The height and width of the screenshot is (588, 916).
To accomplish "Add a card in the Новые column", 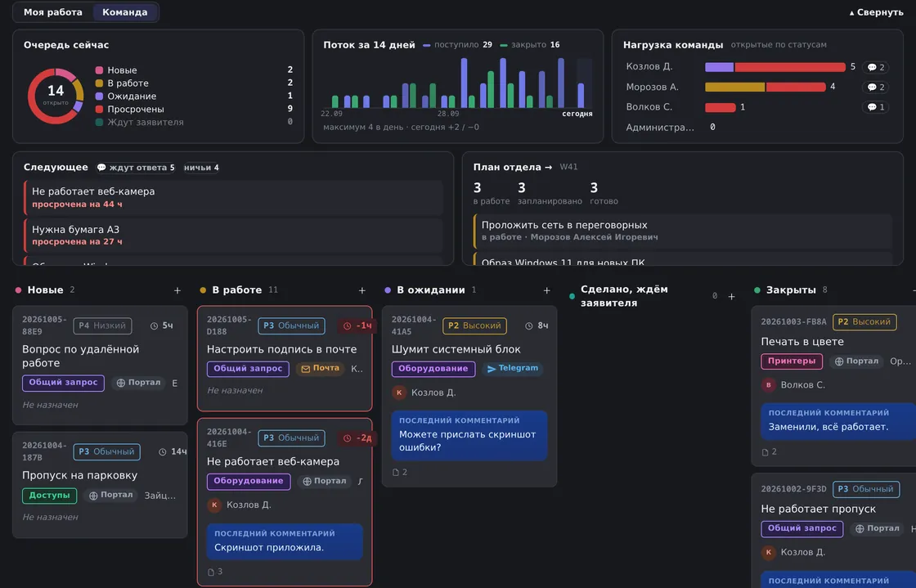I will [177, 290].
